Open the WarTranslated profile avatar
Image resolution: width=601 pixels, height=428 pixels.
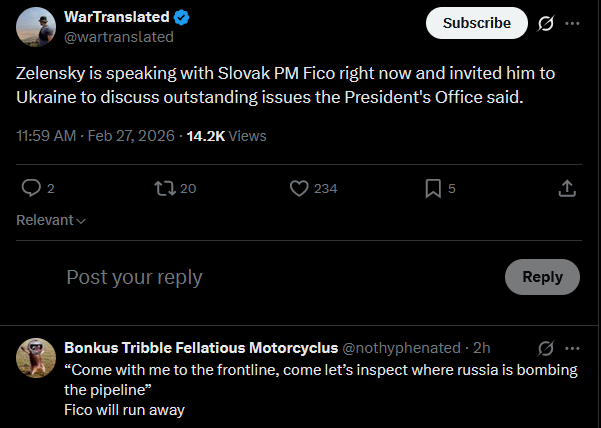tap(35, 27)
